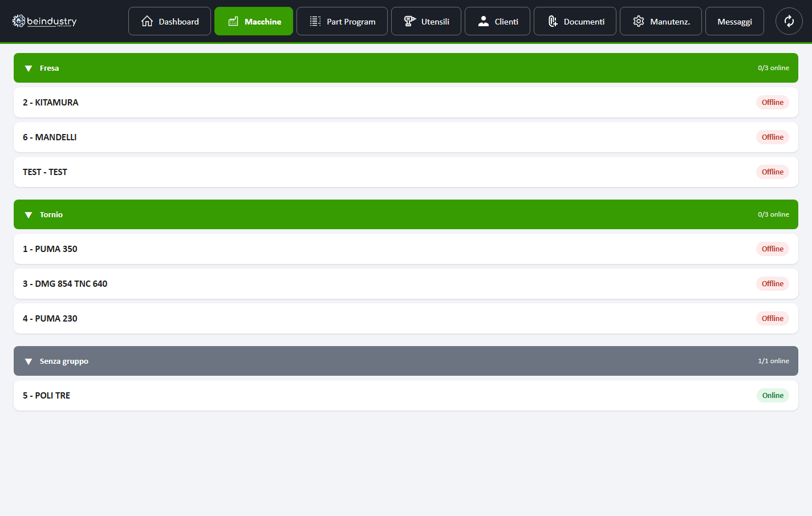Open machine 1 - PUMA 350
The image size is (812, 516).
[x=406, y=249]
